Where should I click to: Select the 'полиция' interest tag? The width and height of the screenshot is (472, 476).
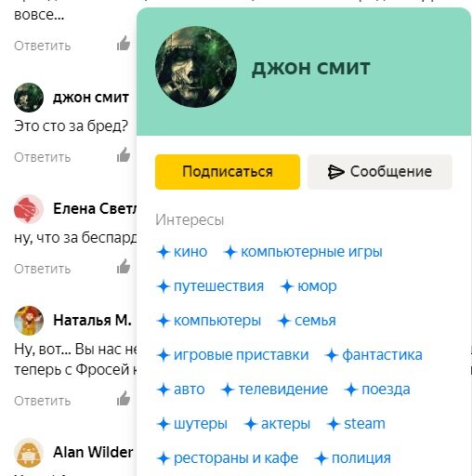(x=353, y=458)
